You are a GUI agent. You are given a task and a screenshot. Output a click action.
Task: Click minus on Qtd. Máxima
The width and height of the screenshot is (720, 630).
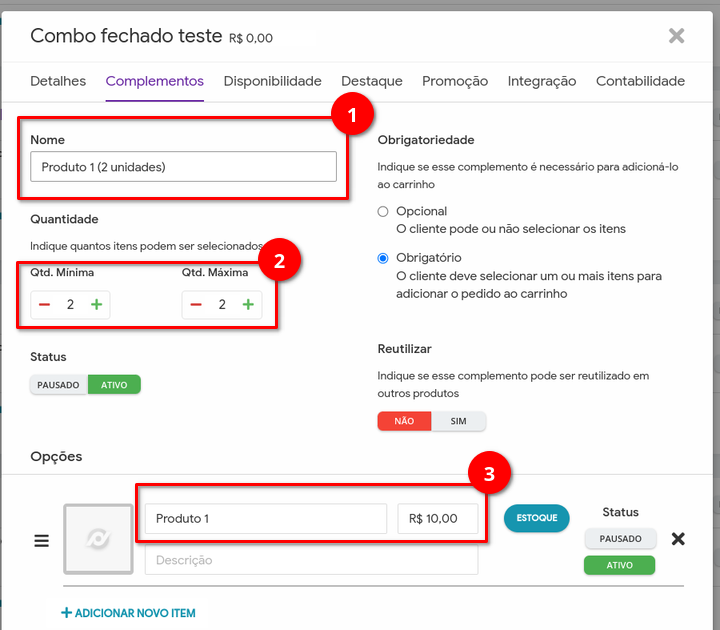click(x=196, y=305)
